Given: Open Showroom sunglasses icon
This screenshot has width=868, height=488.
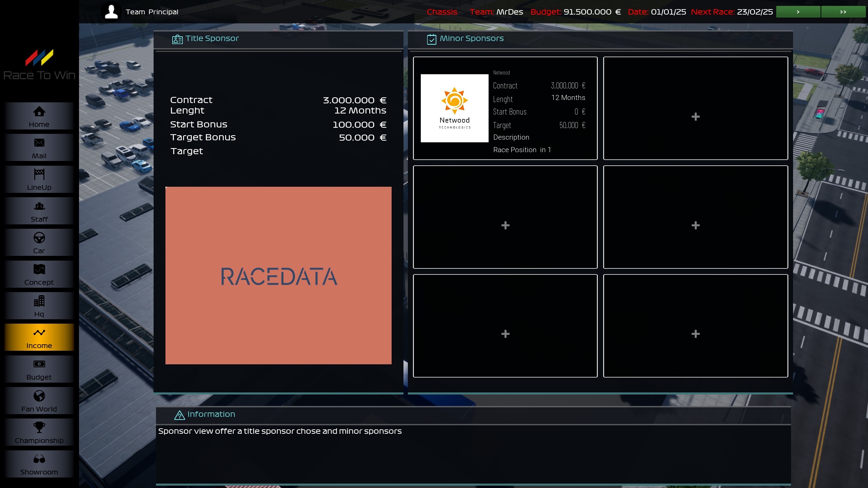Looking at the screenshot, I should click(39, 459).
